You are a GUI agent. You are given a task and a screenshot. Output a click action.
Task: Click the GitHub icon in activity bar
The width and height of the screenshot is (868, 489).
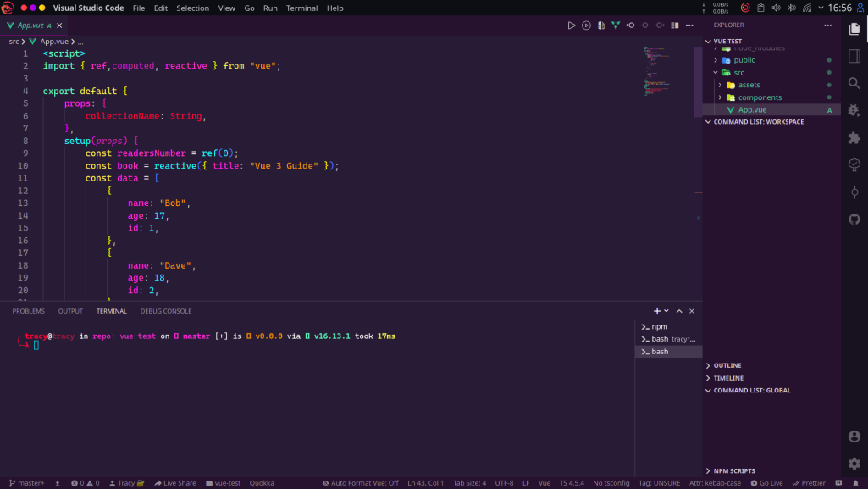click(854, 219)
